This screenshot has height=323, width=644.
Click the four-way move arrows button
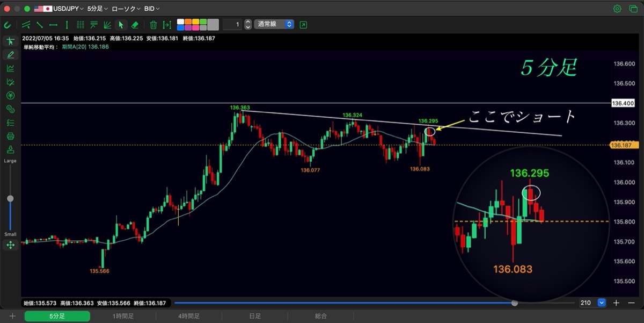(x=10, y=245)
